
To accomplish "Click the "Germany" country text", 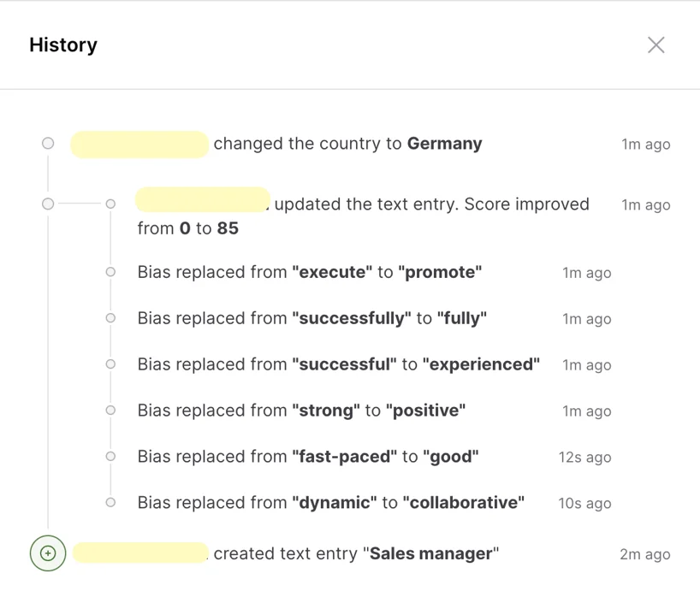I will (444, 144).
